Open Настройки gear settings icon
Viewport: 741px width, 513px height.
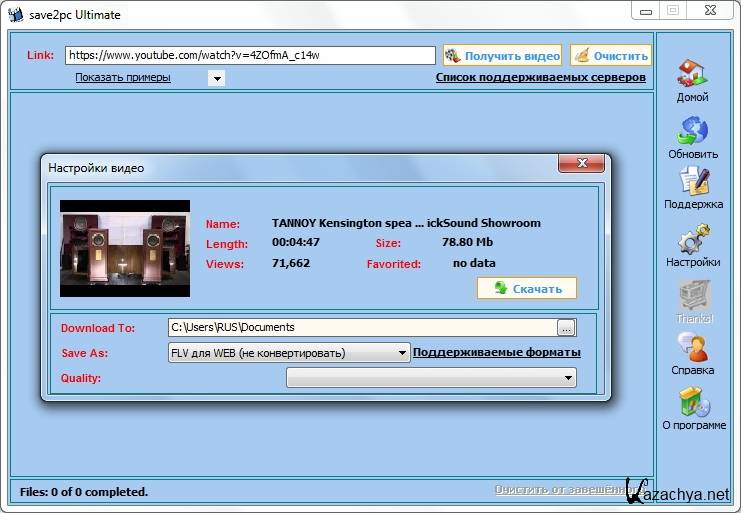click(x=693, y=239)
